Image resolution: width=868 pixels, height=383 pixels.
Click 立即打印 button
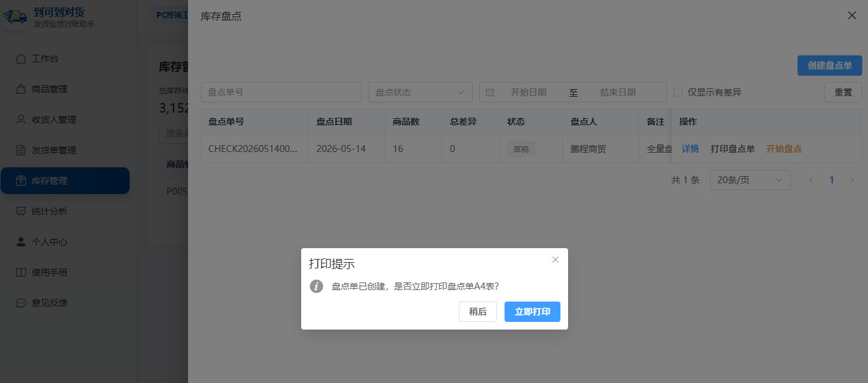(x=532, y=312)
